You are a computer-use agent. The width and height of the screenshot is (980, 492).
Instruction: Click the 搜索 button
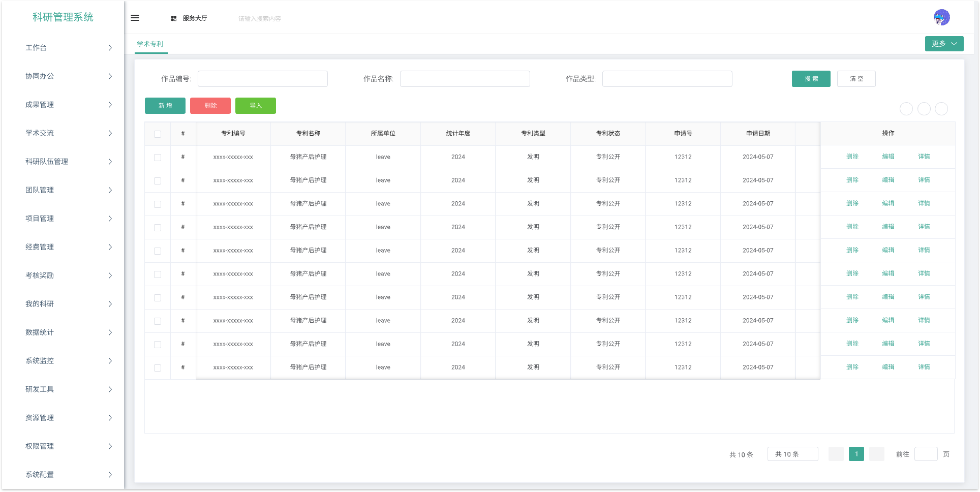pos(811,79)
